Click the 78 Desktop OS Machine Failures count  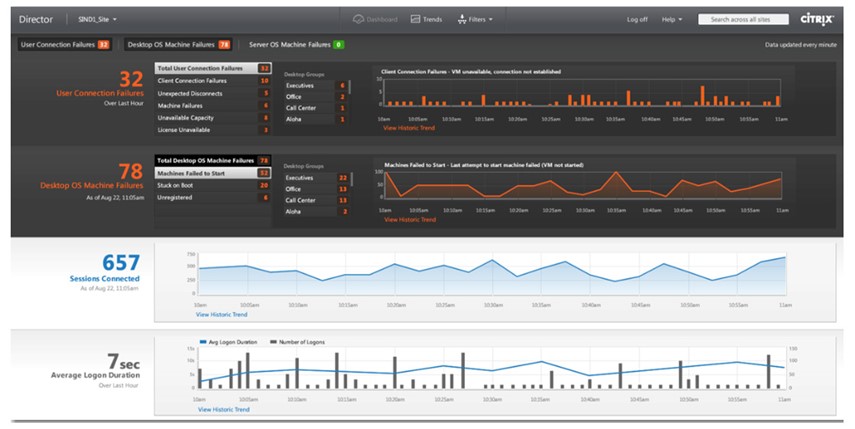click(131, 171)
